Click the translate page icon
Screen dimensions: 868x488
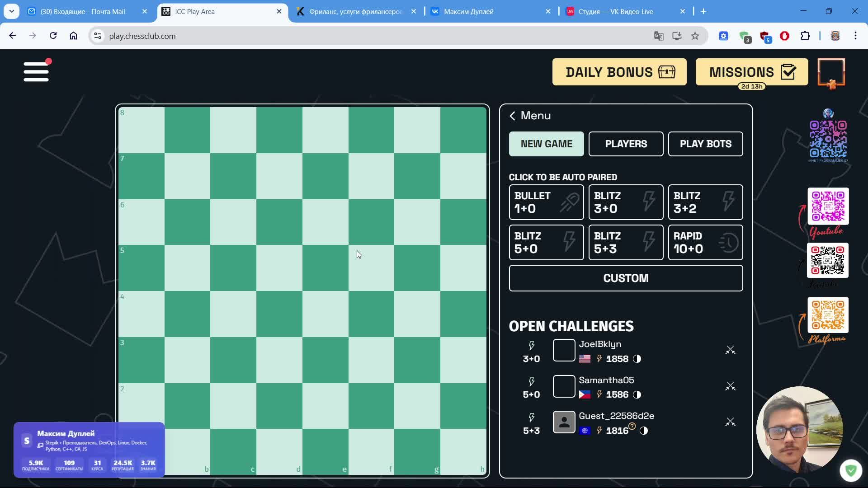tap(659, 36)
